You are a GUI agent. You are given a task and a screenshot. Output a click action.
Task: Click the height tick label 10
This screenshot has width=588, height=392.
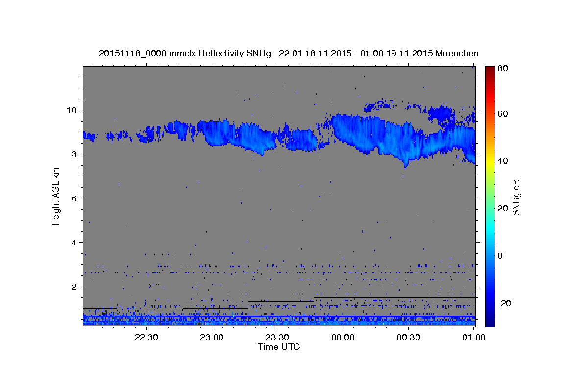(x=73, y=110)
